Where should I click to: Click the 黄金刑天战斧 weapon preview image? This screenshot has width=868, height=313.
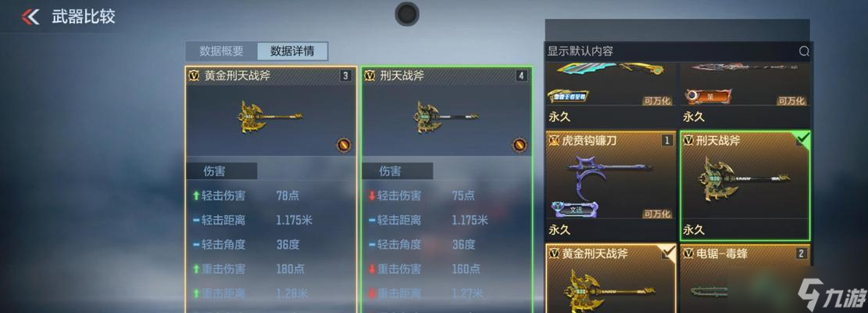(x=270, y=117)
